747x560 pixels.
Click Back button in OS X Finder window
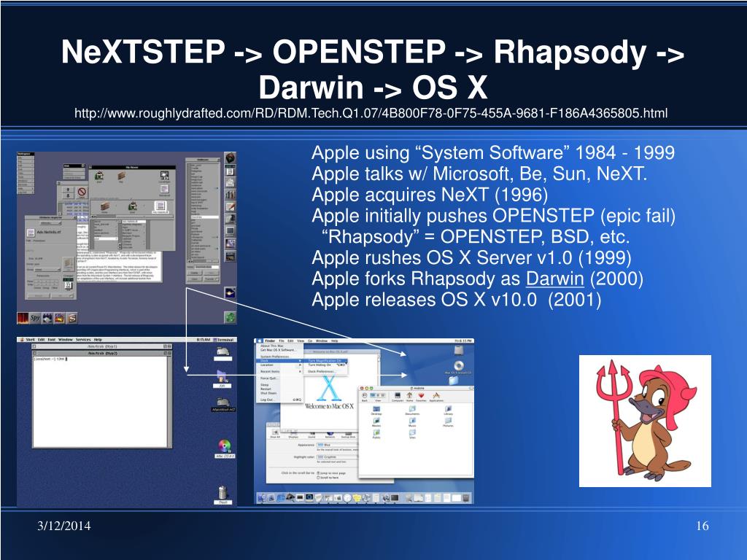point(365,397)
